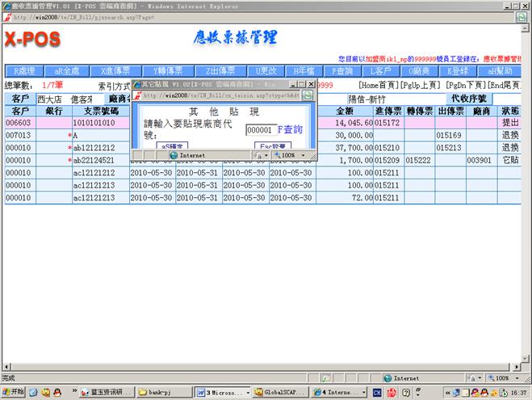Screen dimensions: 532x400
Task: Click the F查詢 link in the popup
Action: pos(290,129)
